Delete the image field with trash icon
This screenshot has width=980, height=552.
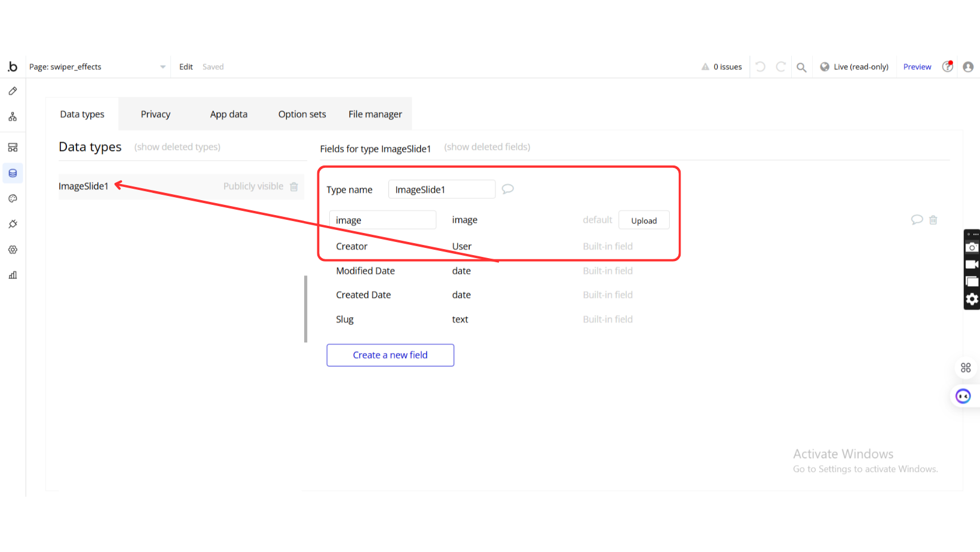tap(933, 220)
